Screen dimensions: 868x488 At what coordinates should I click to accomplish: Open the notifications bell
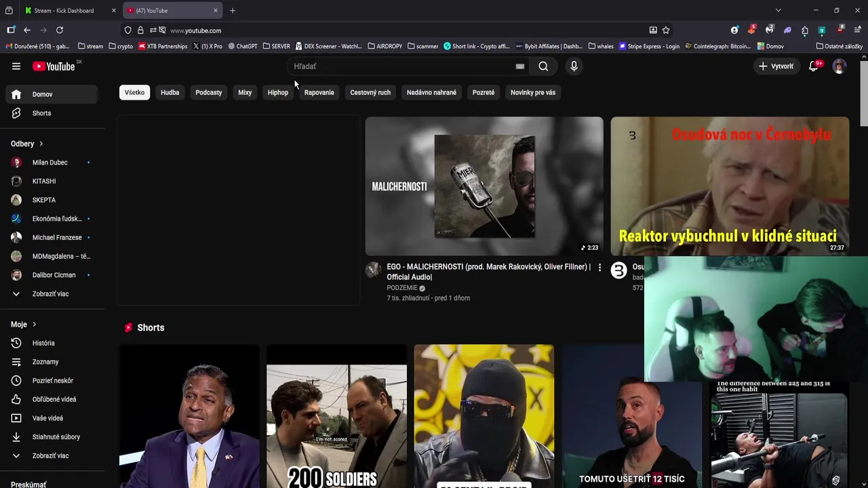[x=814, y=66]
